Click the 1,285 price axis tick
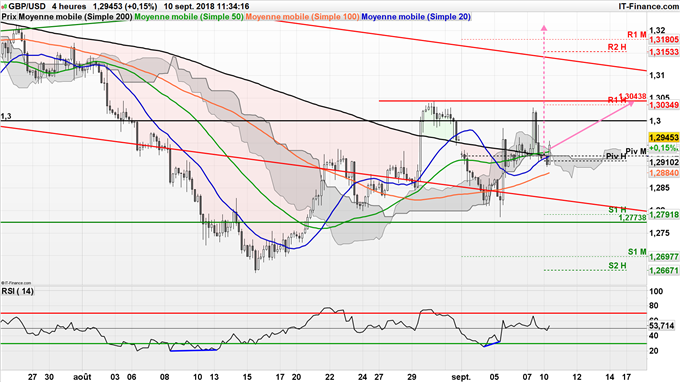 [x=659, y=188]
